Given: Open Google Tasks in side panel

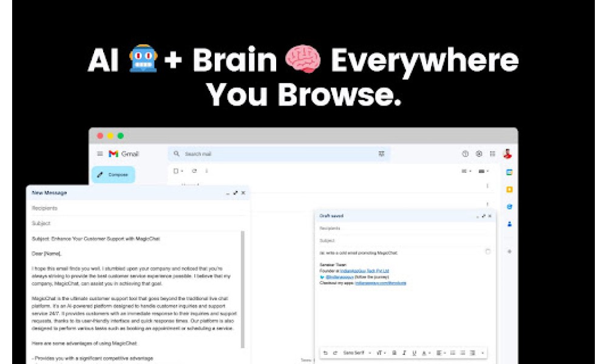Looking at the screenshot, I should coord(509,207).
